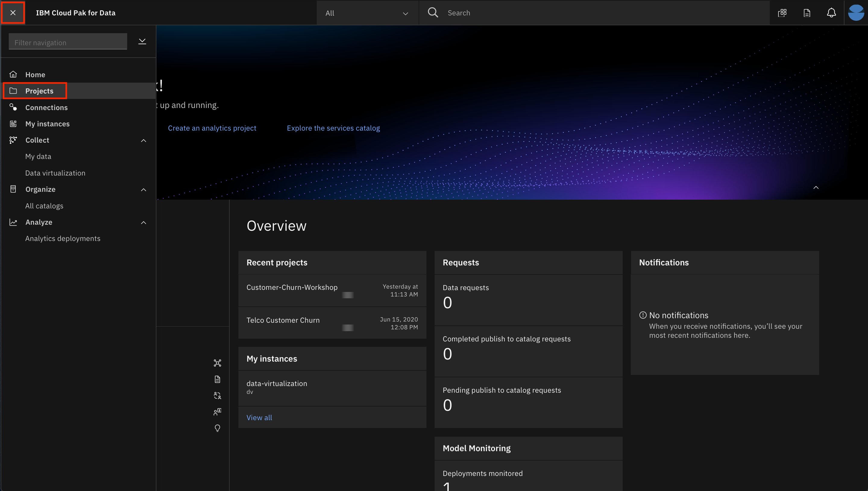Click the lightbulb icon in side strip
868x491 pixels.
coord(217,428)
